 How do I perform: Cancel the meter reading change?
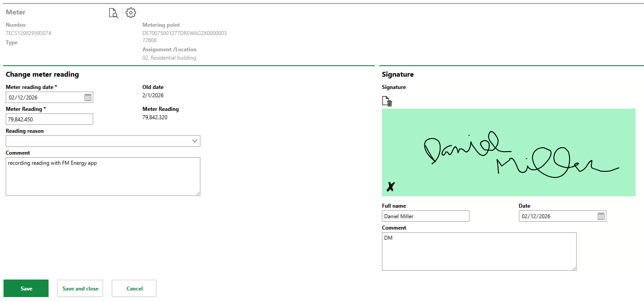click(x=134, y=289)
